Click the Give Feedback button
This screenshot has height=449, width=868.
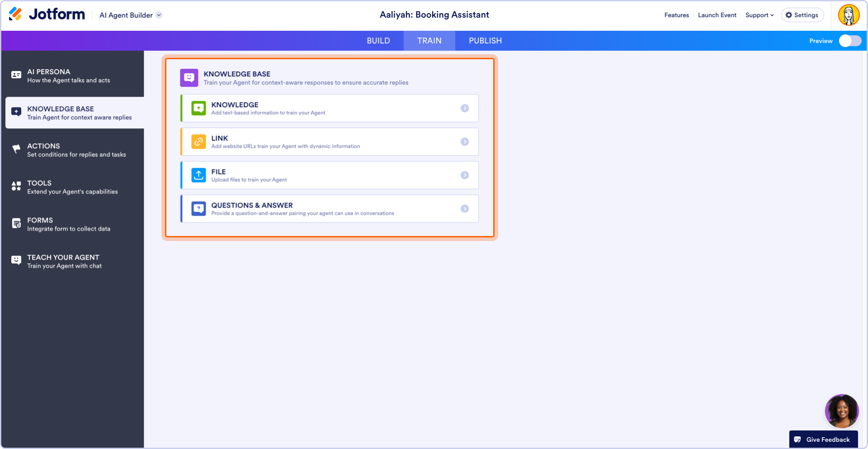coord(823,440)
